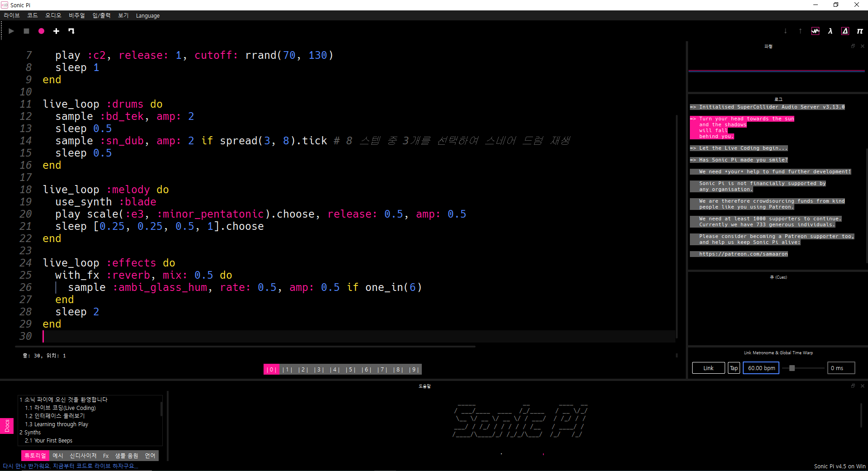This screenshot has width=868, height=471.
Task: Switch to buffer 5 tab
Action: coord(350,370)
